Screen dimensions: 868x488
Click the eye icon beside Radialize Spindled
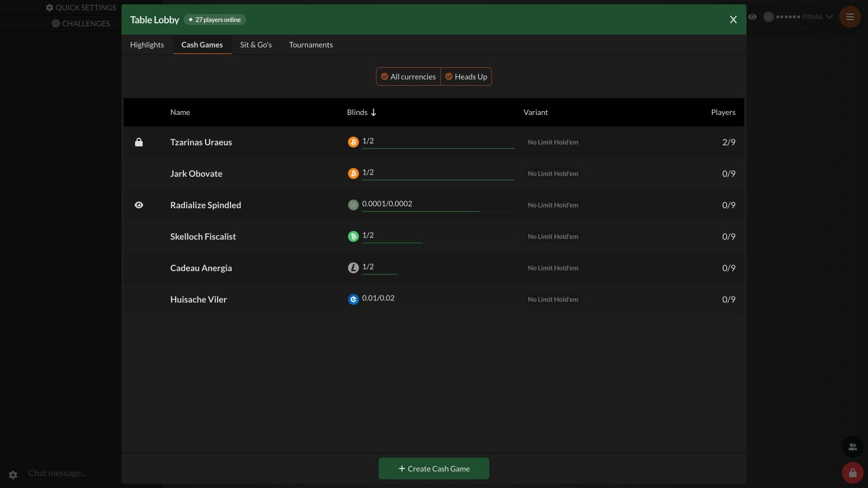(139, 205)
